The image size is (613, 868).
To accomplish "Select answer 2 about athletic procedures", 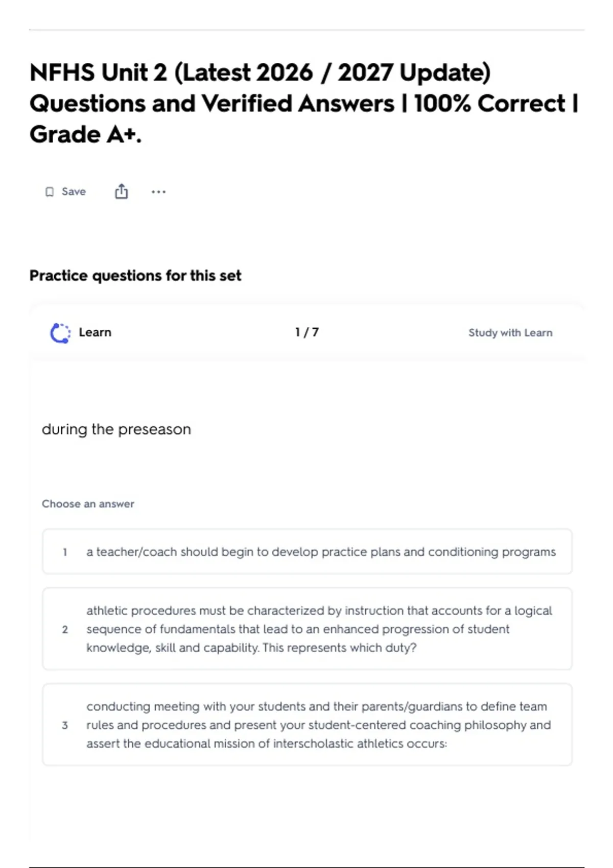I will [307, 629].
